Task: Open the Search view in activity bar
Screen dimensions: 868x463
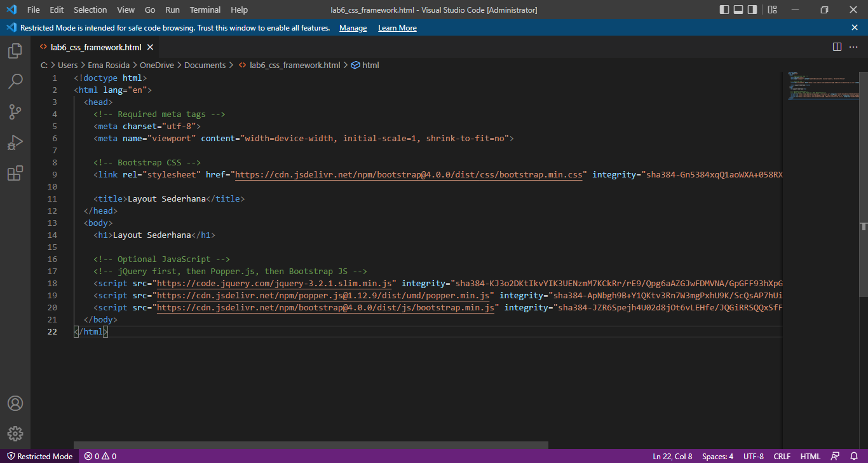Action: point(15,81)
